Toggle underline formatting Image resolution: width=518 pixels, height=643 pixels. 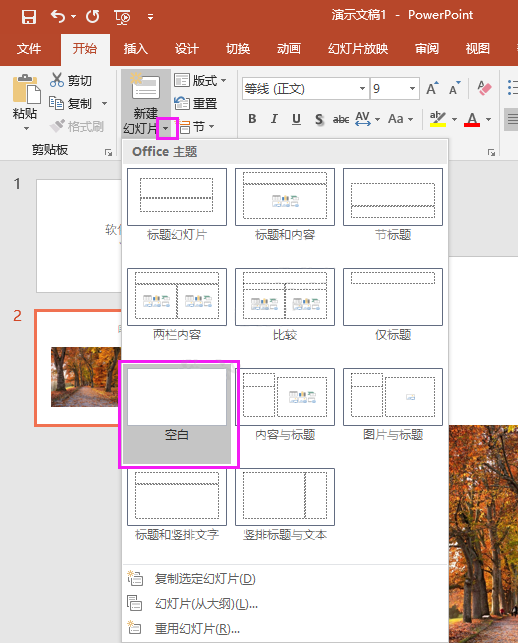coord(296,119)
